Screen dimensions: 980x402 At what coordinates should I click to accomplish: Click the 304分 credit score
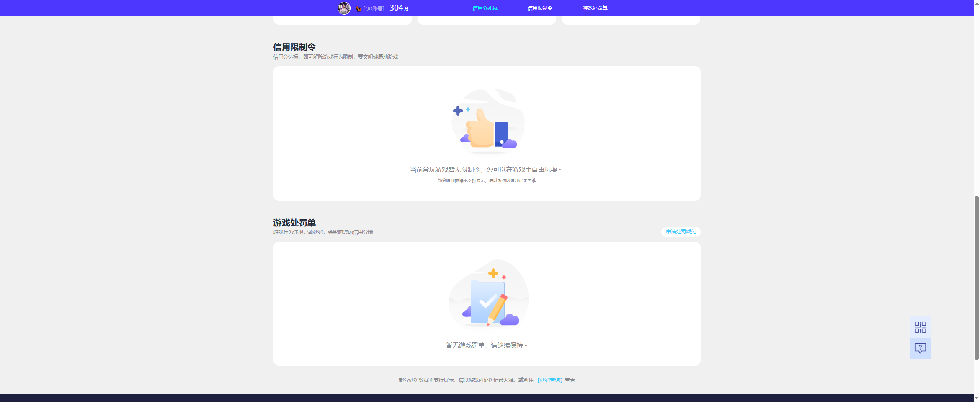(399, 8)
